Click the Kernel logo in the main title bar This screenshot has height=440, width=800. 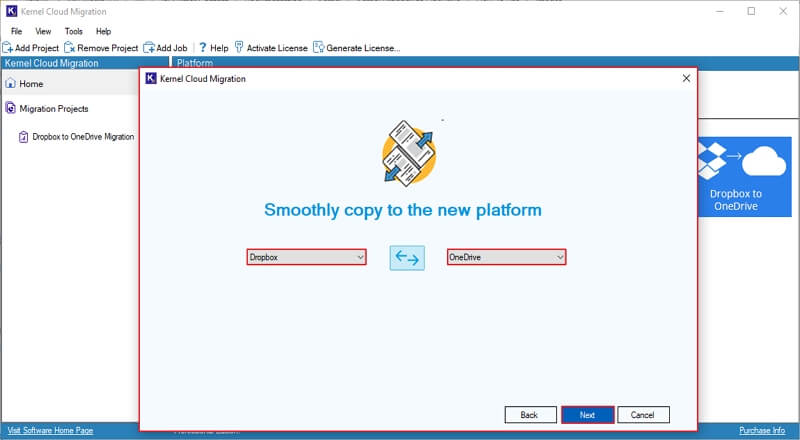tap(11, 11)
